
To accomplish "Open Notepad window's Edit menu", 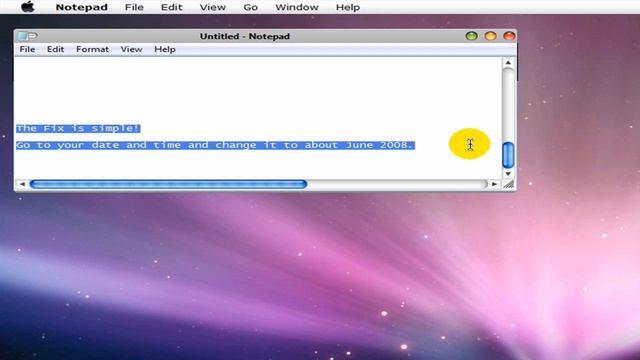I will (56, 49).
